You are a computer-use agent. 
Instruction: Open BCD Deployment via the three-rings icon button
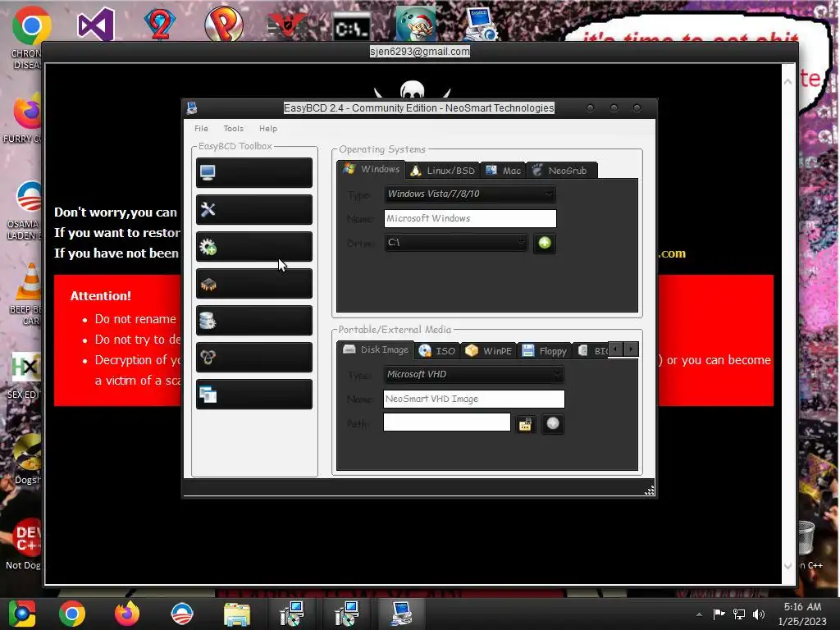point(254,358)
